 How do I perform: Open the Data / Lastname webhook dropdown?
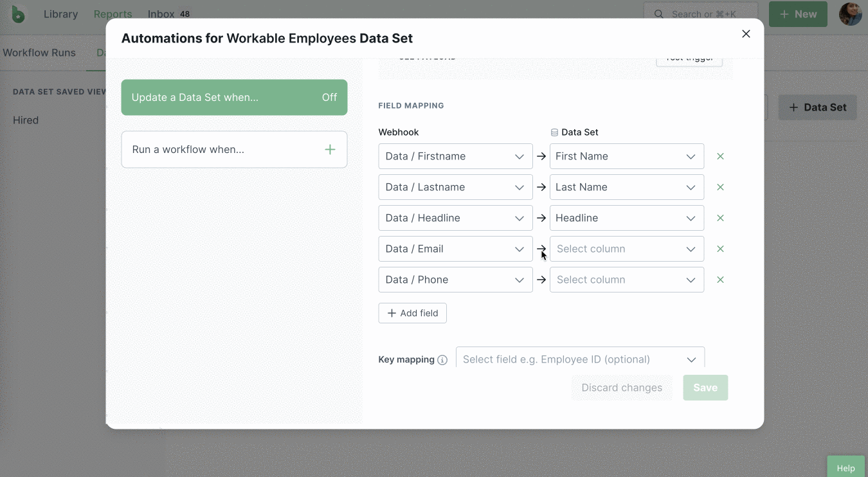455,187
